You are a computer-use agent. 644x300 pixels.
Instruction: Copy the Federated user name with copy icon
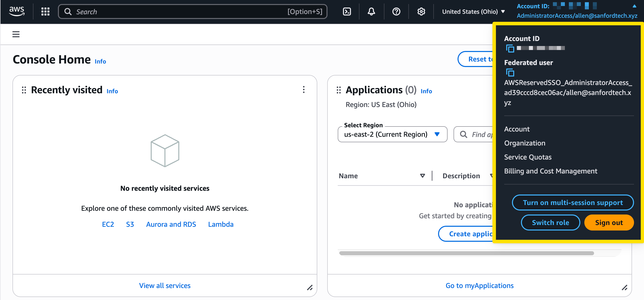pyautogui.click(x=510, y=72)
